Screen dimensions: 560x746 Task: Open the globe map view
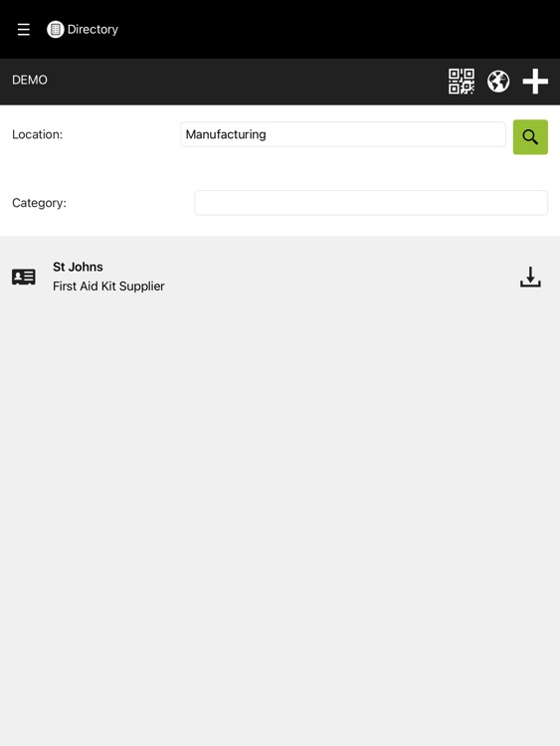point(498,82)
